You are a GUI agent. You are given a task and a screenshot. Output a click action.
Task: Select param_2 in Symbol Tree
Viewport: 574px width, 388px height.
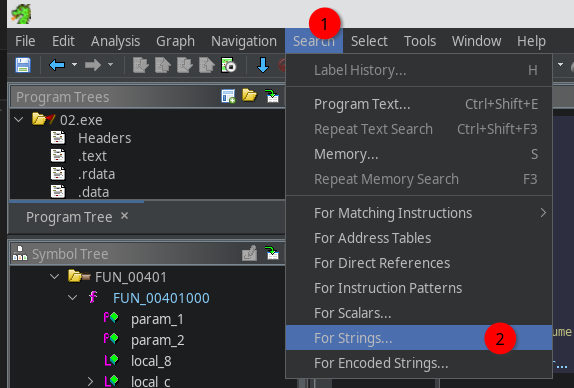[158, 340]
